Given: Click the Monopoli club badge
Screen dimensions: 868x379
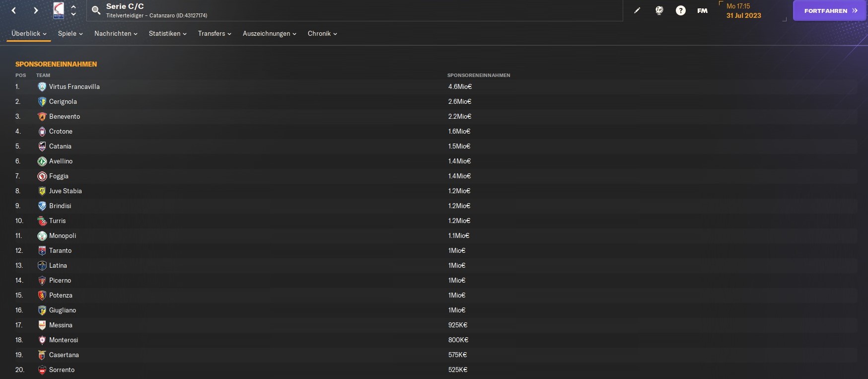Looking at the screenshot, I should tap(42, 235).
